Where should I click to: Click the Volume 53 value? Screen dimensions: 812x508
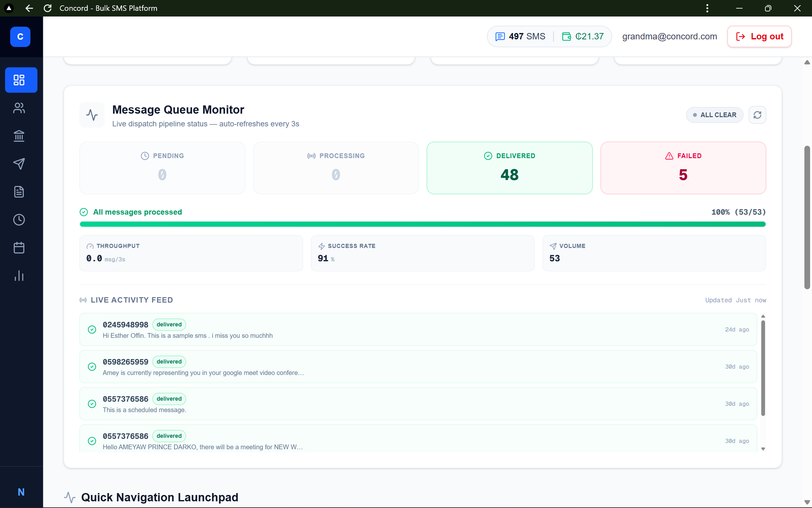[x=555, y=258]
